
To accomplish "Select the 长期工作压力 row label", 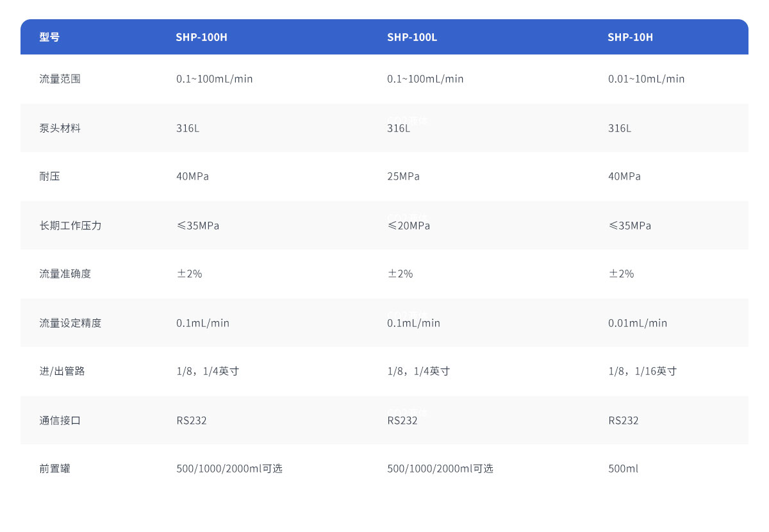I will tap(70, 226).
